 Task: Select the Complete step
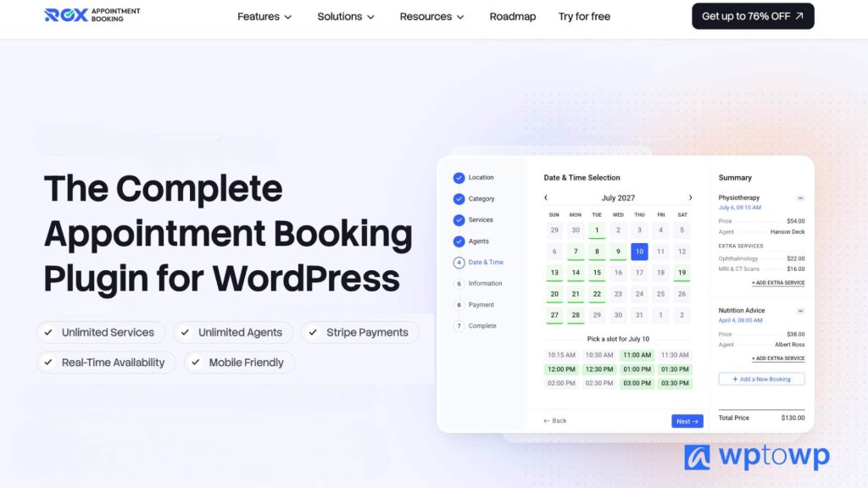pyautogui.click(x=475, y=326)
